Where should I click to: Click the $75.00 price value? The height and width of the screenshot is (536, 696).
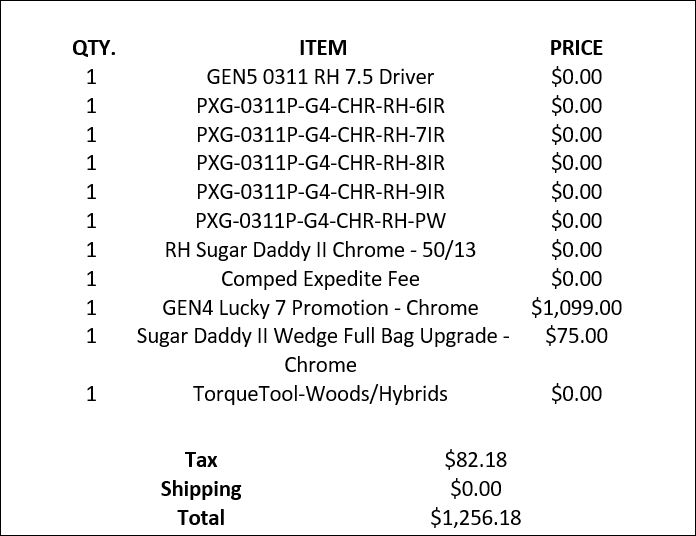(576, 337)
